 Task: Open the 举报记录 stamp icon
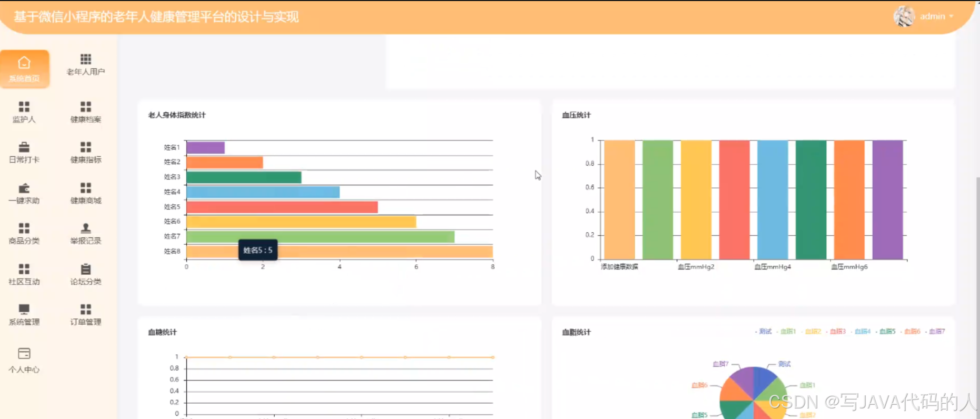(86, 228)
